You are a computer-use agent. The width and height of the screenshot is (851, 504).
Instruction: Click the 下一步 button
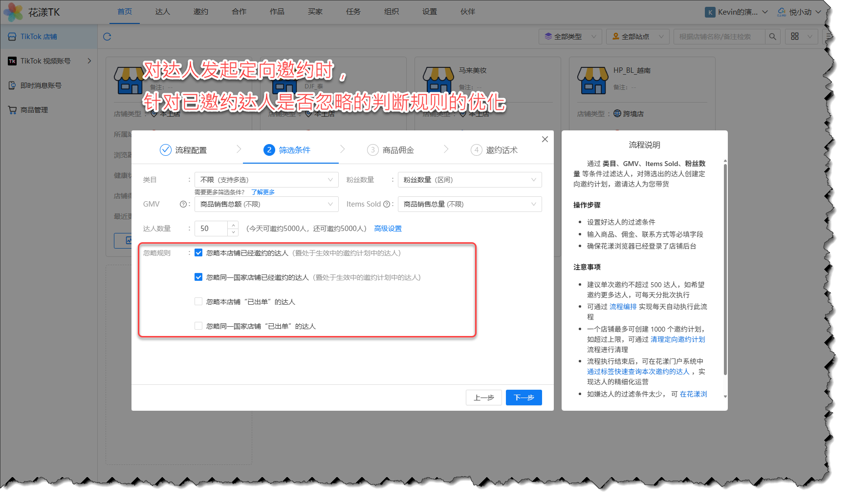pos(524,398)
